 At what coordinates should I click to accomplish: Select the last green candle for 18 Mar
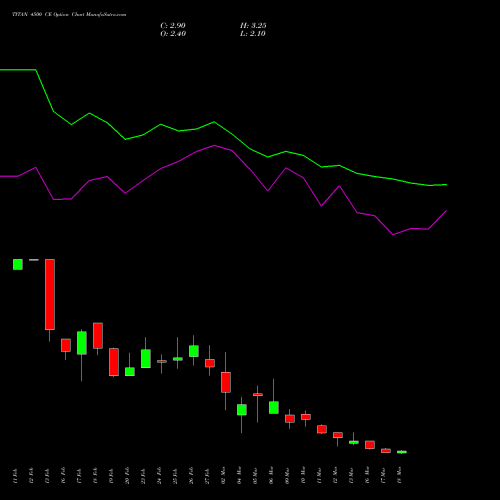click(x=402, y=452)
